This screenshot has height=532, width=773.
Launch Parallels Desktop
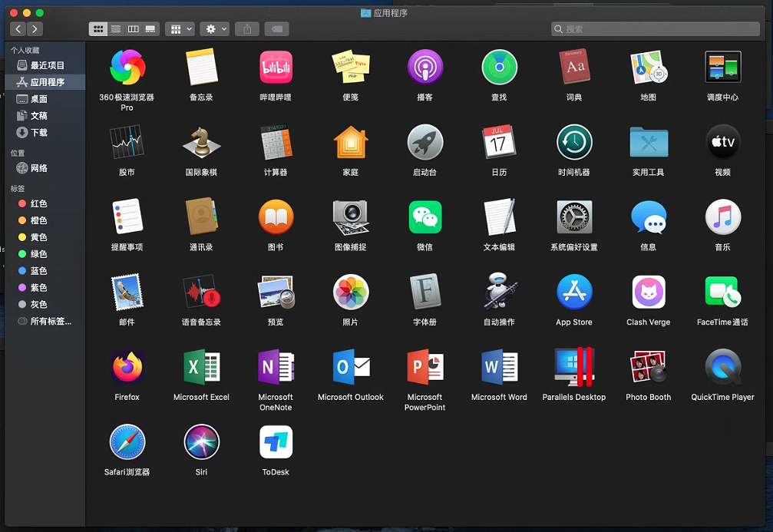tap(573, 367)
